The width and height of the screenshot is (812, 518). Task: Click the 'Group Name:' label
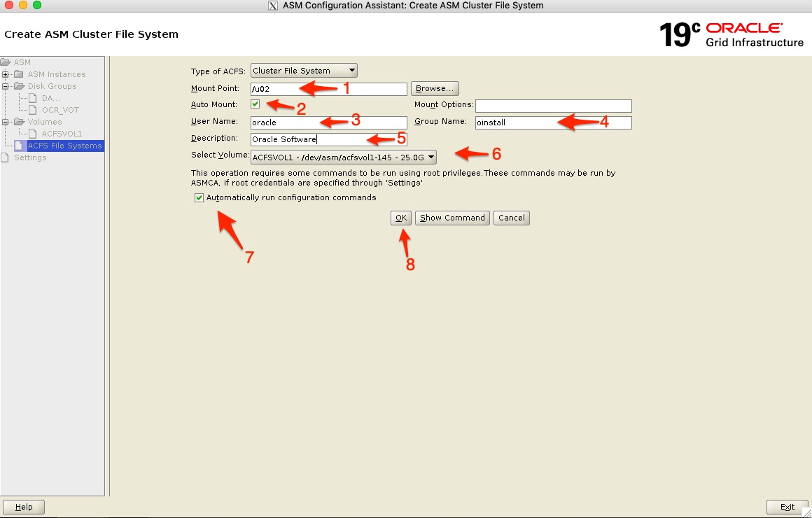440,121
